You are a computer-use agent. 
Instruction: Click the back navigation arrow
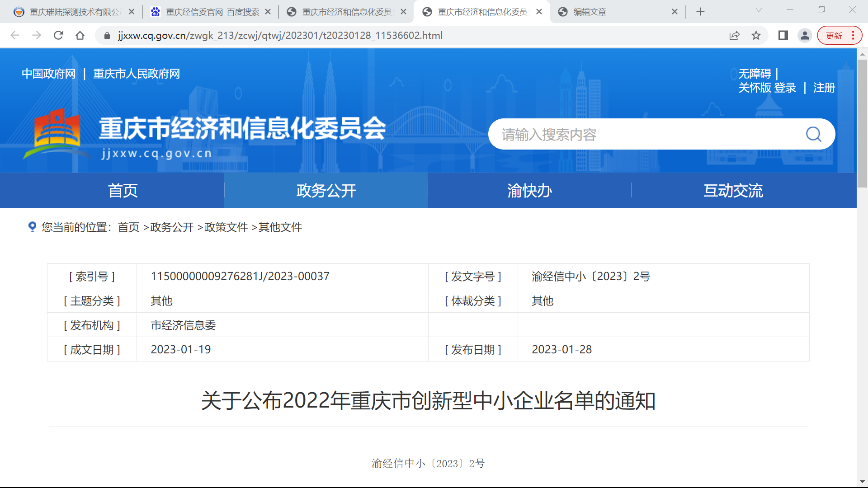(15, 35)
